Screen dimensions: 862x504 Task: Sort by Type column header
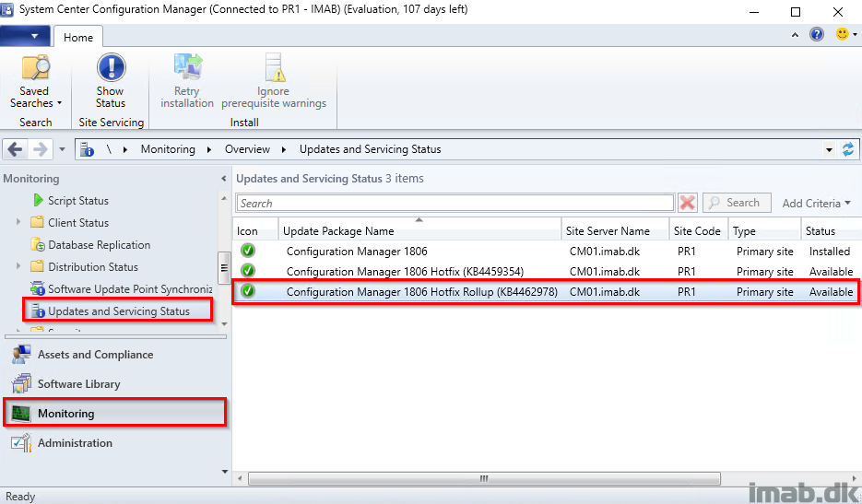[764, 231]
